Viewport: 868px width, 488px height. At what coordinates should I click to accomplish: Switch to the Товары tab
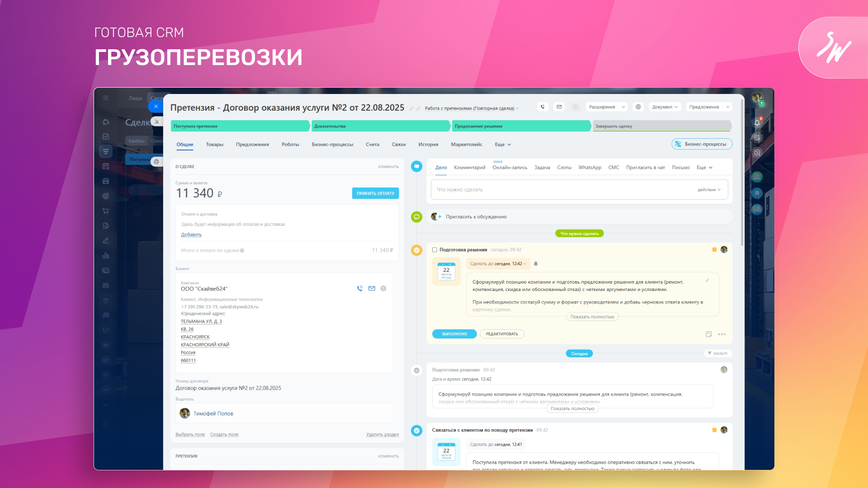214,145
